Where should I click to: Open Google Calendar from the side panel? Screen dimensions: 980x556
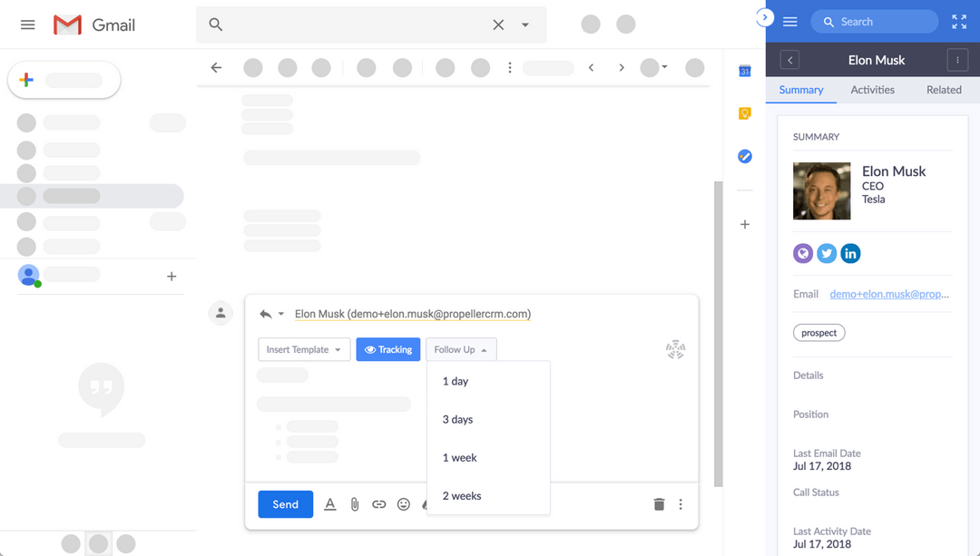744,70
